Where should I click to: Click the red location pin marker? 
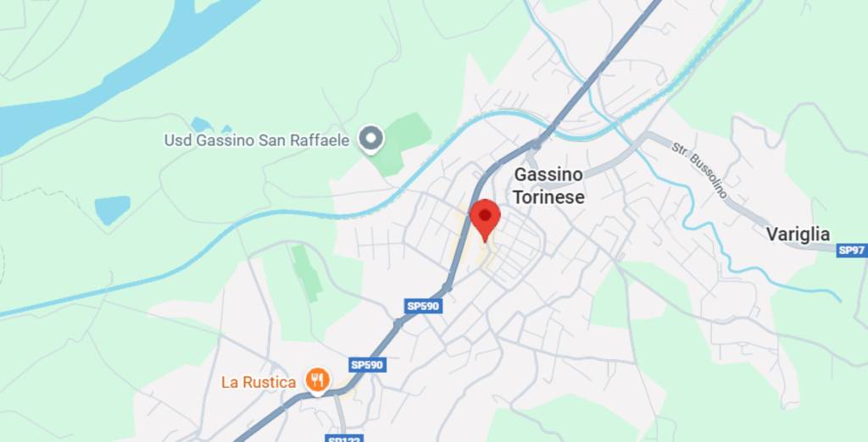point(485,220)
